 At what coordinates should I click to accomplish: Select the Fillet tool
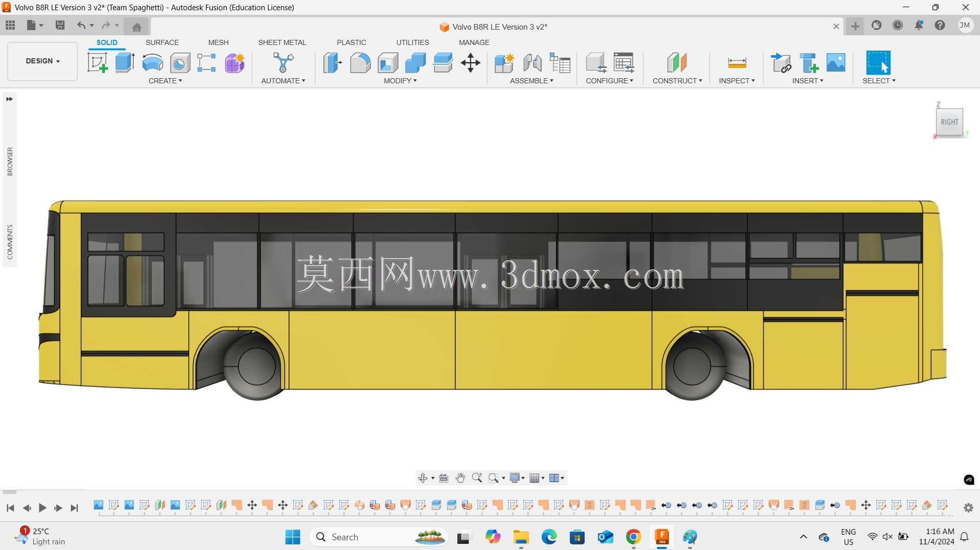coord(360,63)
